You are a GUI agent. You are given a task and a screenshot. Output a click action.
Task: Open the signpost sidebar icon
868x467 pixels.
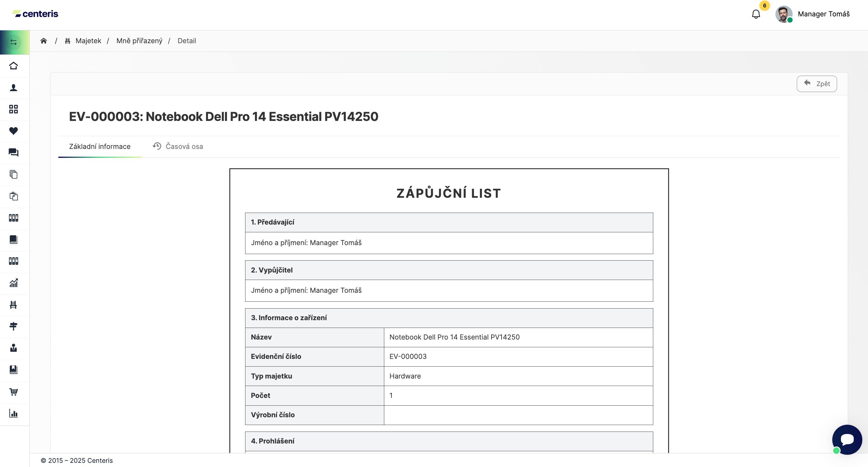pyautogui.click(x=13, y=326)
